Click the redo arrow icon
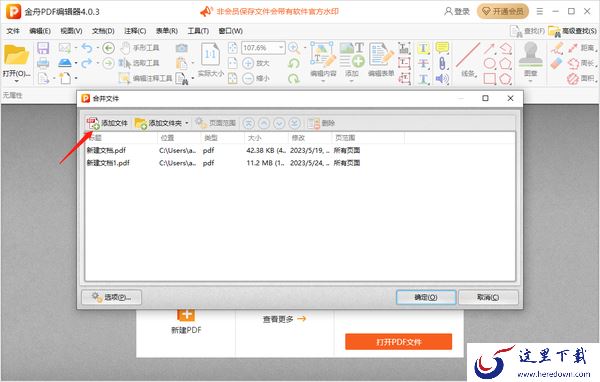The width and height of the screenshot is (600, 382). pyautogui.click(x=87, y=63)
